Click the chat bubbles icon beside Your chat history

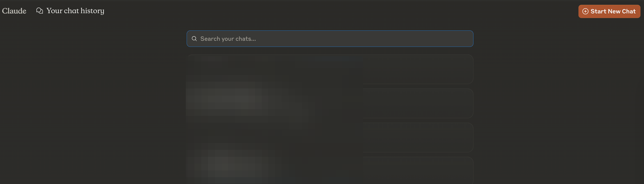point(40,11)
